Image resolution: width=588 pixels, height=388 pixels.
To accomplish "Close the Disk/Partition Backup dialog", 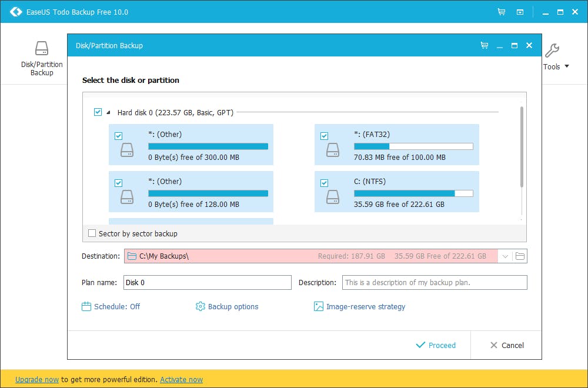I will (x=529, y=45).
